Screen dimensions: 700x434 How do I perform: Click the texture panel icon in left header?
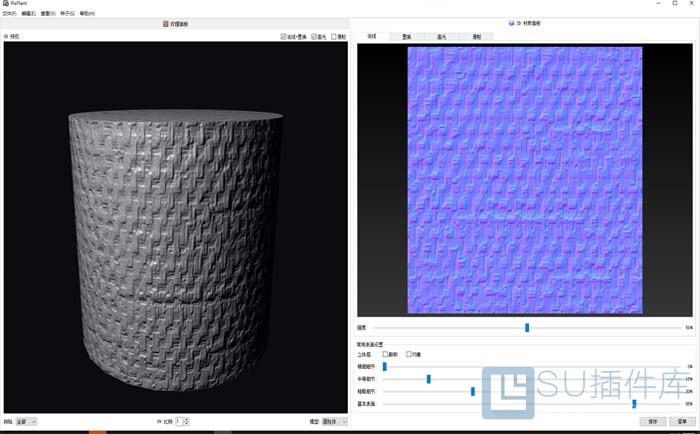tap(165, 23)
